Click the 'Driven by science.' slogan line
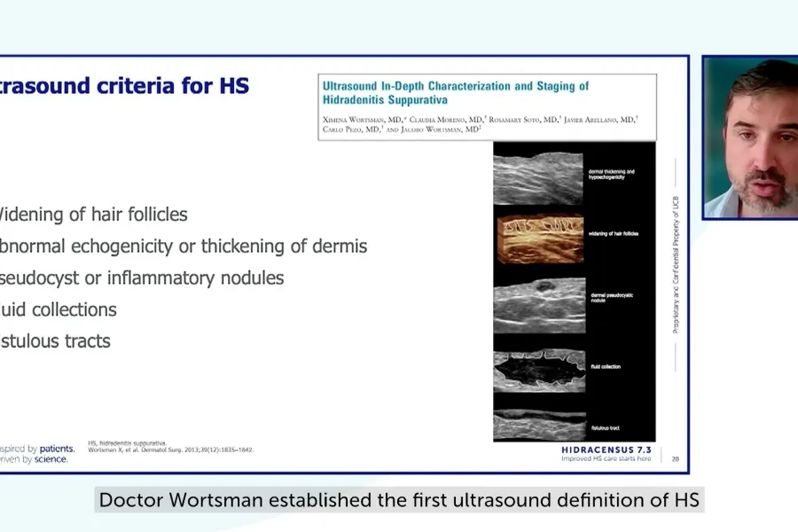The height and width of the screenshot is (532, 798). click(x=34, y=459)
